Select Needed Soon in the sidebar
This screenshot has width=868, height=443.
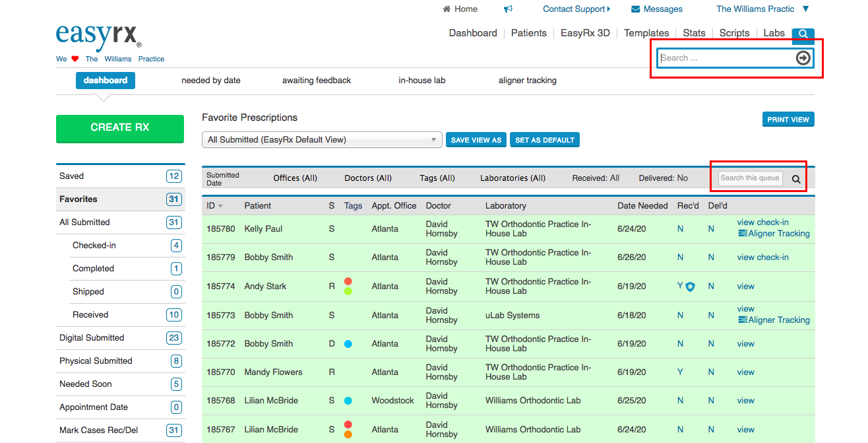click(121, 384)
